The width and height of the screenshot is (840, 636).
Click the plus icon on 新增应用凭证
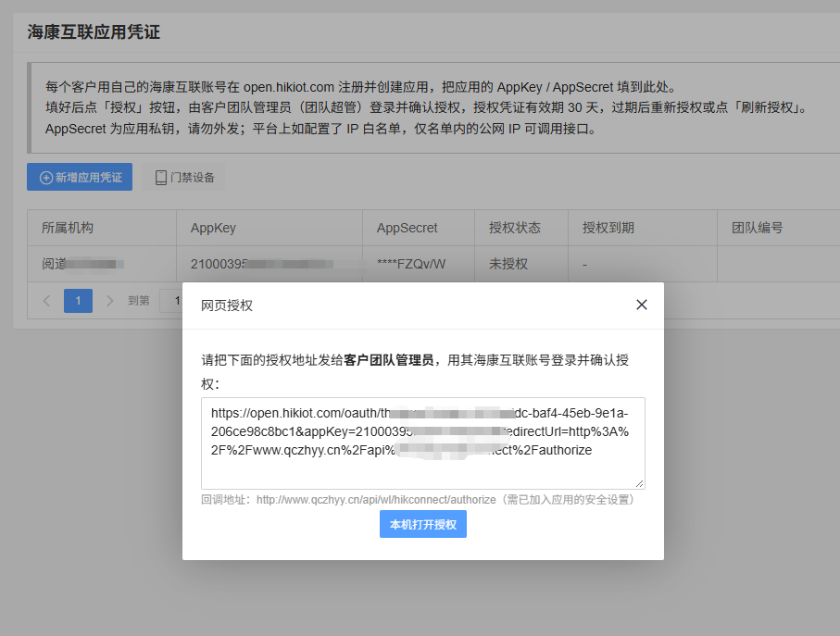pos(46,178)
